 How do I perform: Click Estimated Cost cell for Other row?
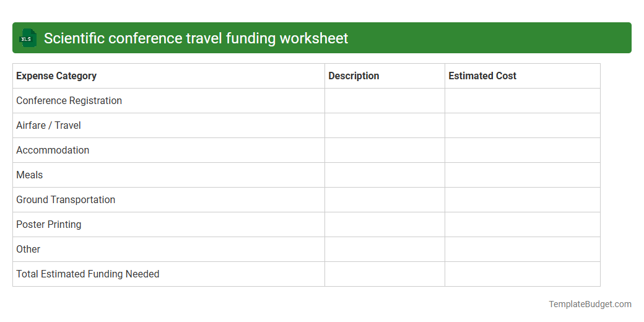[523, 250]
